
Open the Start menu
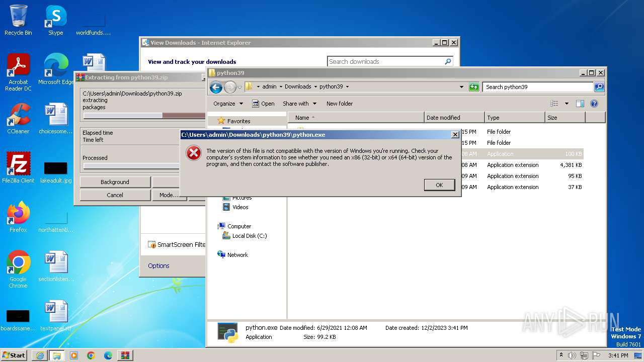click(x=14, y=355)
